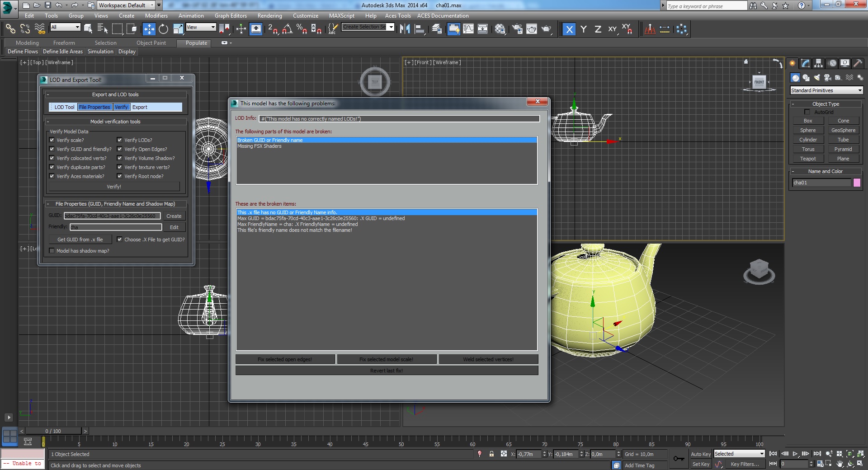868x470 pixels.
Task: Click the Revert last fix! button
Action: click(387, 371)
